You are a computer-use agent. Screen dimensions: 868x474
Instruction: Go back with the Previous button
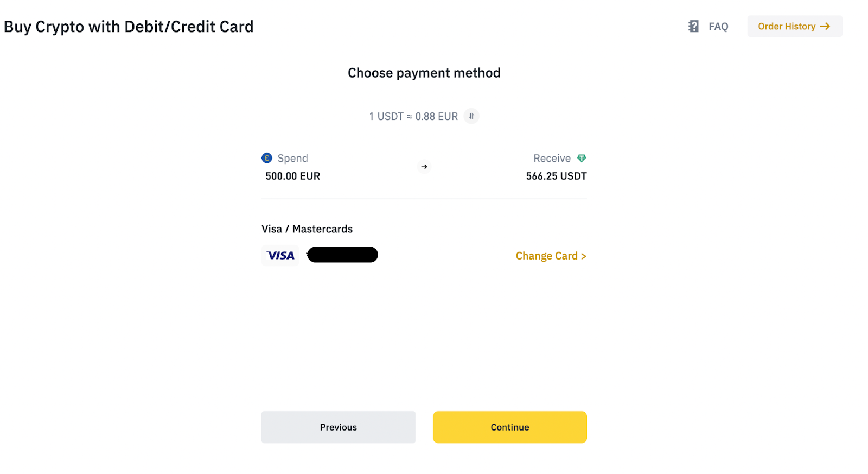[x=339, y=427]
